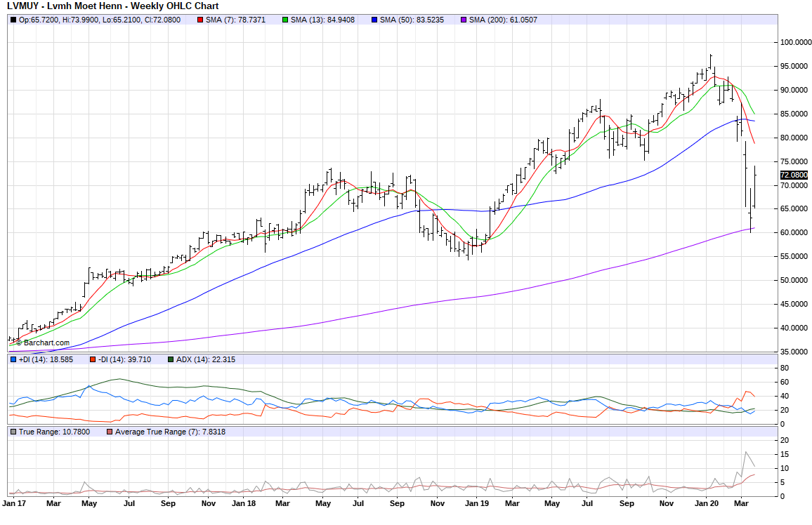Click the red -DI (14) legend swatch

pyautogui.click(x=93, y=359)
